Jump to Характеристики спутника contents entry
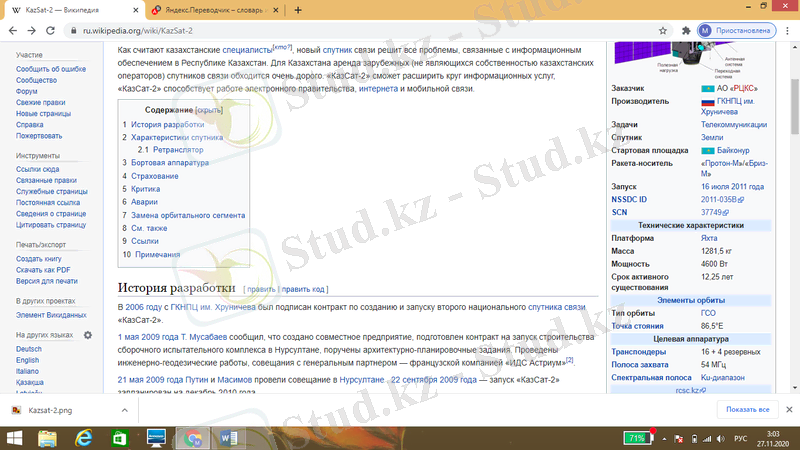This screenshot has height=450, width=800. [x=177, y=138]
